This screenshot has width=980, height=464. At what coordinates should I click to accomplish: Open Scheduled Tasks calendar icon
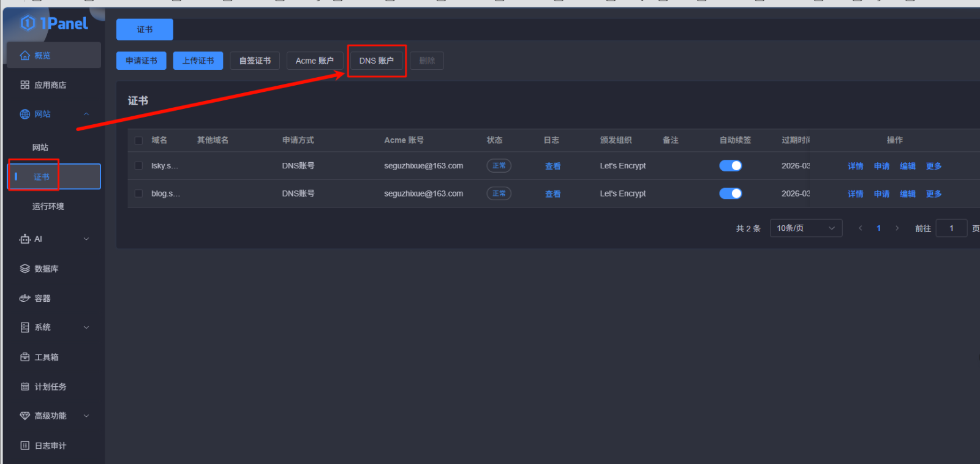click(x=25, y=387)
